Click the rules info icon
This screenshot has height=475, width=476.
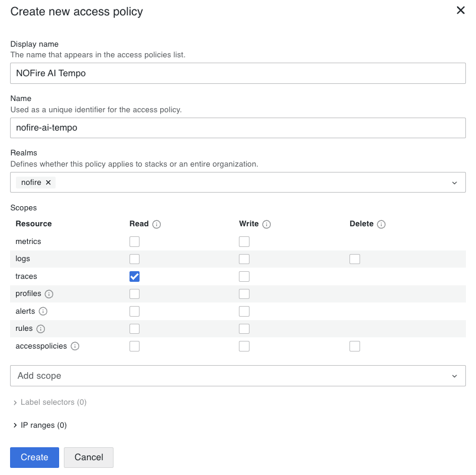[41, 329]
